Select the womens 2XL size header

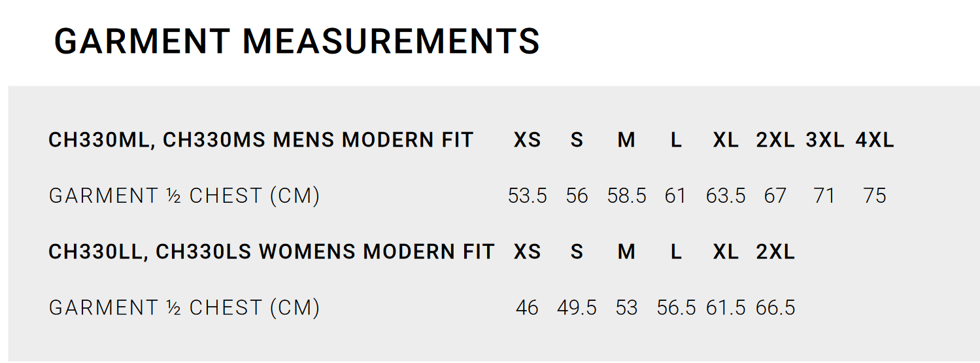tap(775, 252)
